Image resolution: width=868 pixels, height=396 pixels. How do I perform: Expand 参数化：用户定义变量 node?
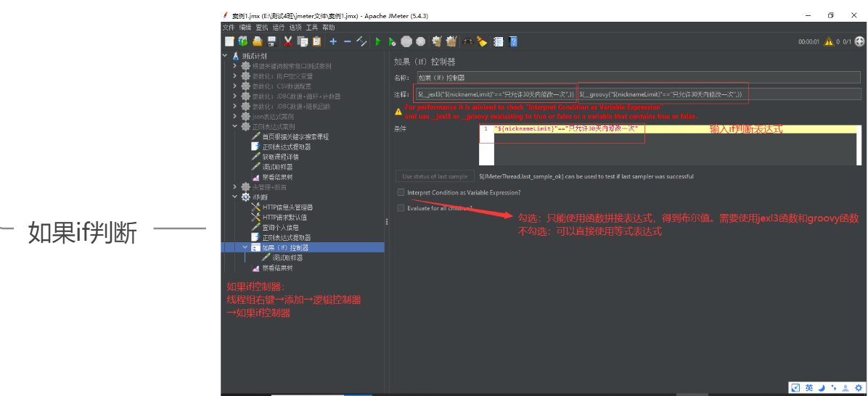click(x=234, y=75)
